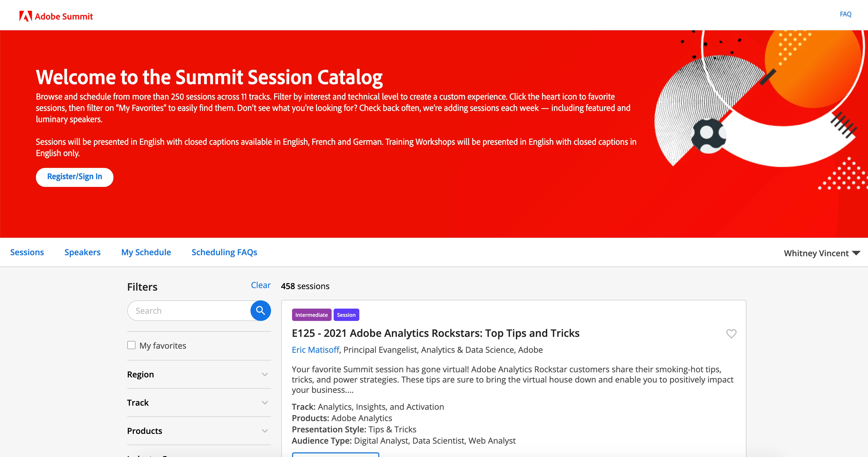868x457 pixels.
Task: Click into the Search input field
Action: 189,311
